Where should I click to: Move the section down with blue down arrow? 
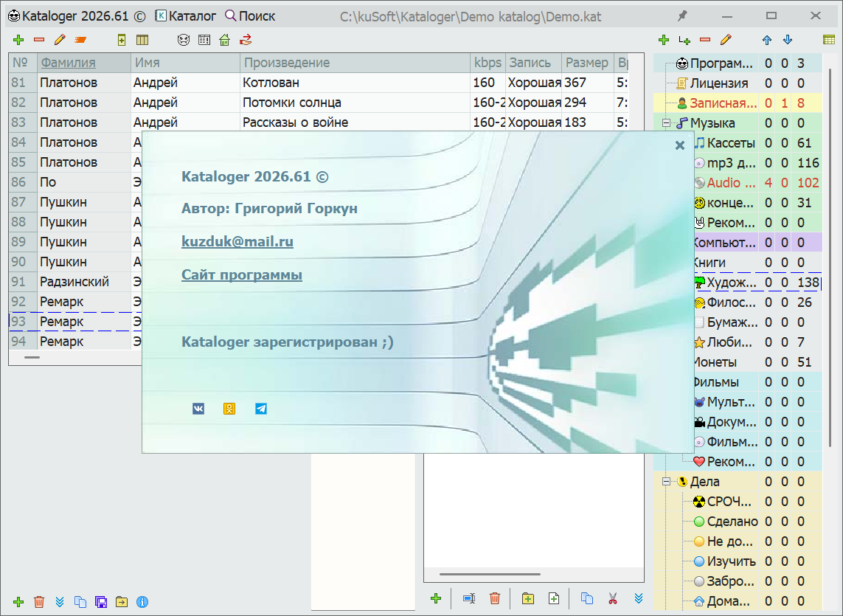(788, 40)
